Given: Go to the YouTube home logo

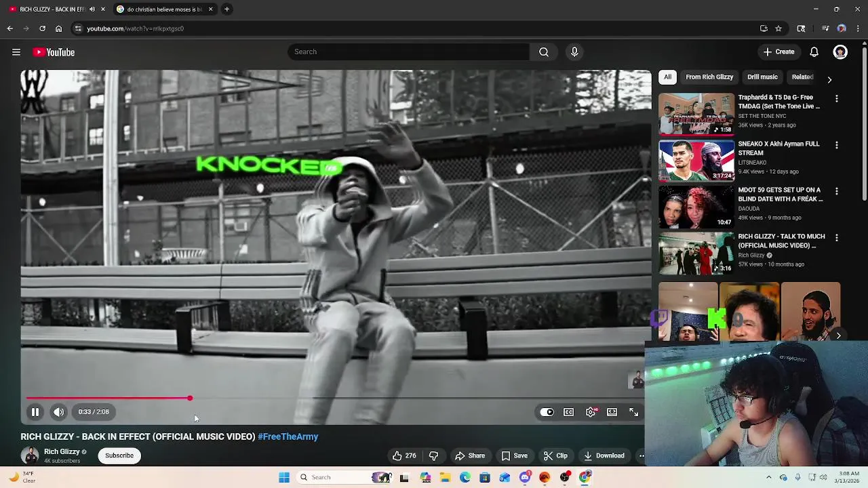Looking at the screenshot, I should 54,52.
